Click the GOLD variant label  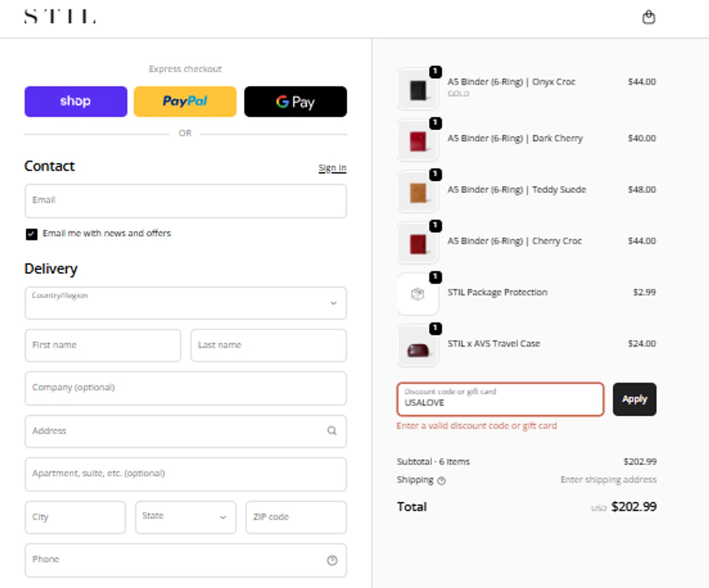(x=458, y=94)
